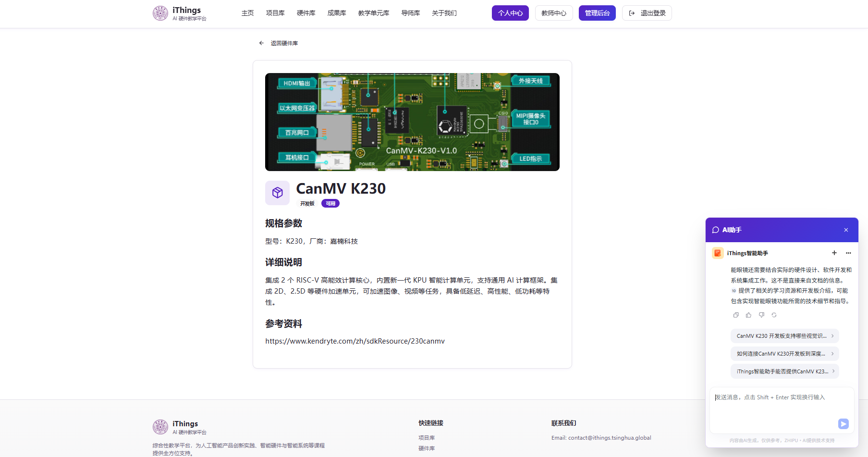Select the 如何连接CanMV K230开发板 suggestion
This screenshot has width=868, height=457.
pyautogui.click(x=784, y=354)
